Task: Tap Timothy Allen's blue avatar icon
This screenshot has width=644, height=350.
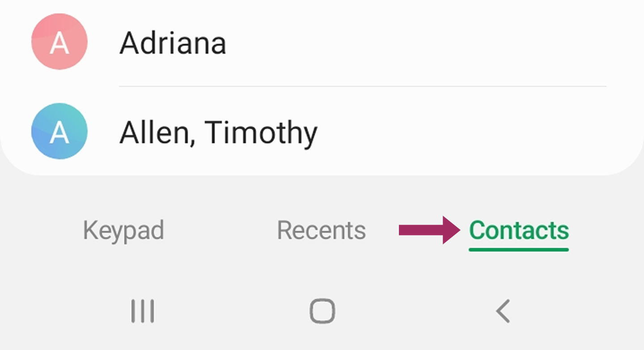Action: click(59, 131)
